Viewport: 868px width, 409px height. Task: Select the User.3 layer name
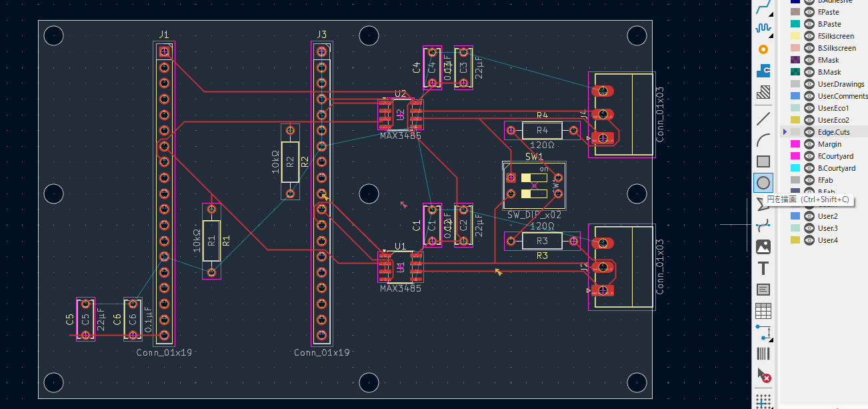click(828, 228)
